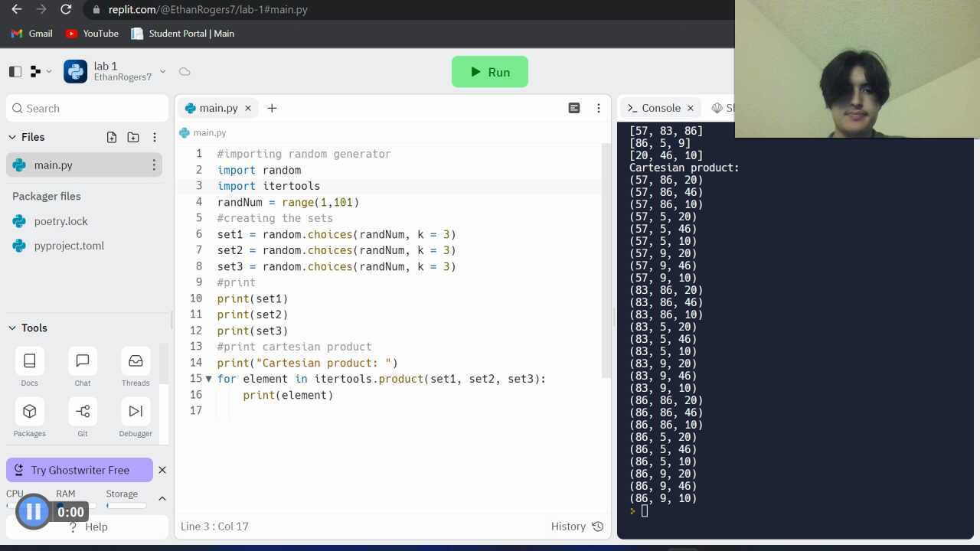This screenshot has width=980, height=551.
Task: Expand the lab 1 project dropdown
Action: 162,72
